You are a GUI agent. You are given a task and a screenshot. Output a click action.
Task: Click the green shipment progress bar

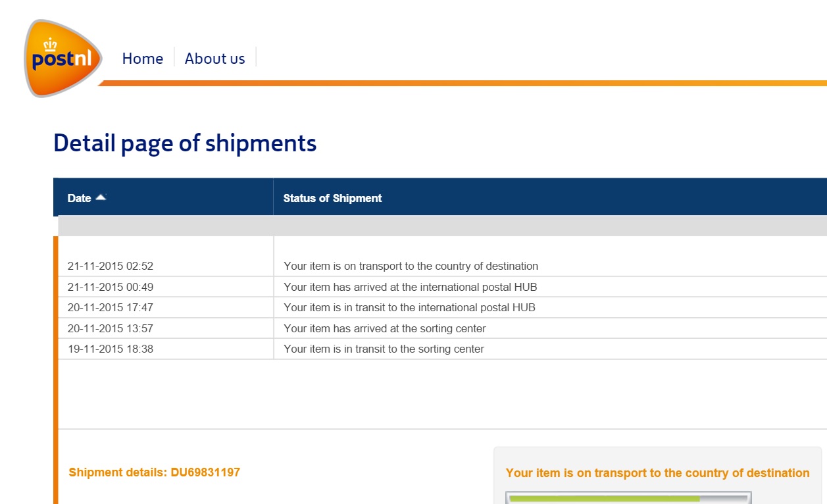(x=605, y=499)
